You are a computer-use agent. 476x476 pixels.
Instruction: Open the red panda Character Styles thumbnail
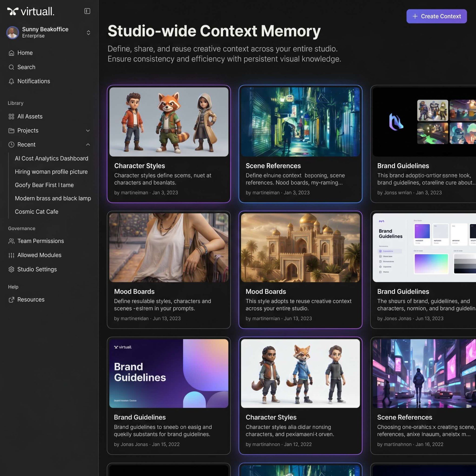(169, 122)
